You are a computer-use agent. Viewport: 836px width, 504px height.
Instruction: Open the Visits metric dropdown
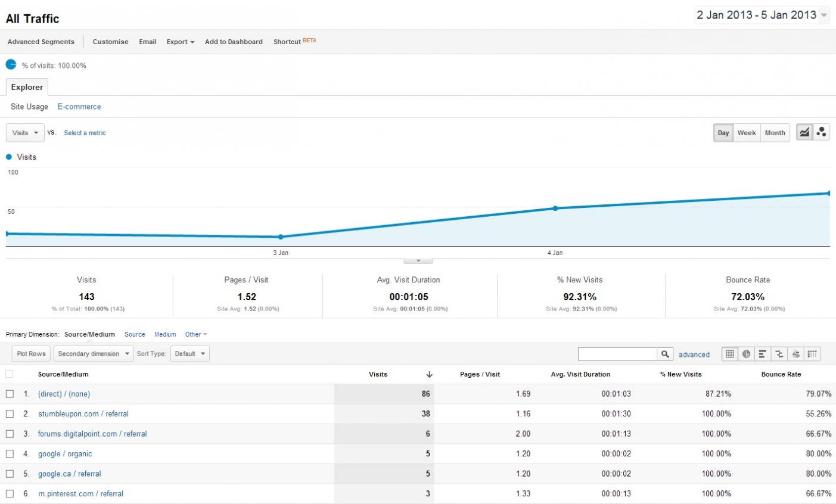pyautogui.click(x=25, y=133)
